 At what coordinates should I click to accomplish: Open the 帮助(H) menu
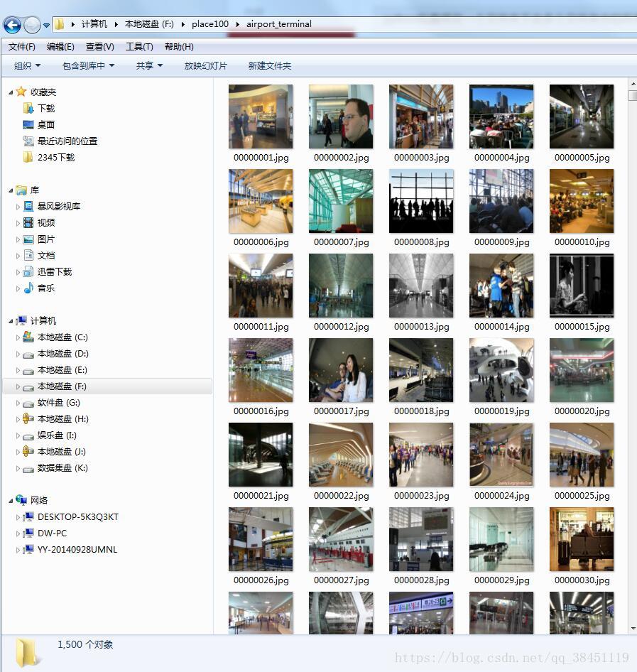[x=179, y=47]
